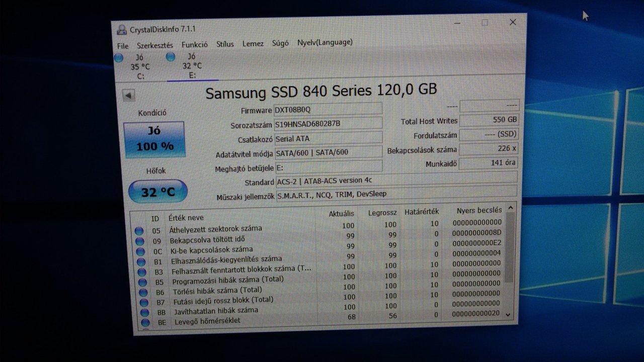Open the Lemez menu
This screenshot has height=362, width=644.
tap(253, 44)
